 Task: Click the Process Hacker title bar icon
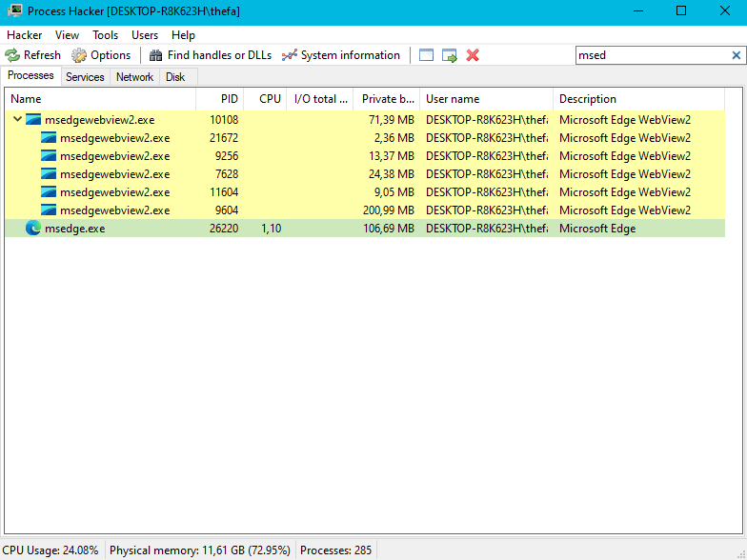pos(14,10)
